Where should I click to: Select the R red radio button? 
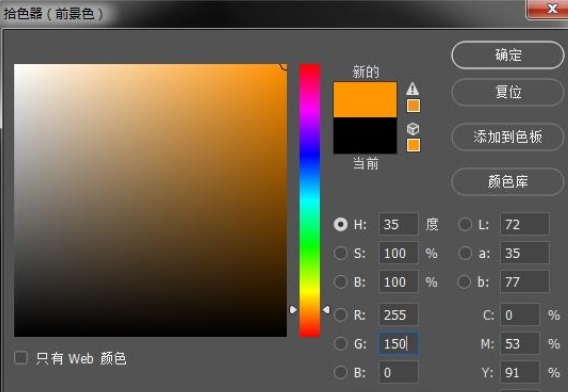pyautogui.click(x=341, y=314)
